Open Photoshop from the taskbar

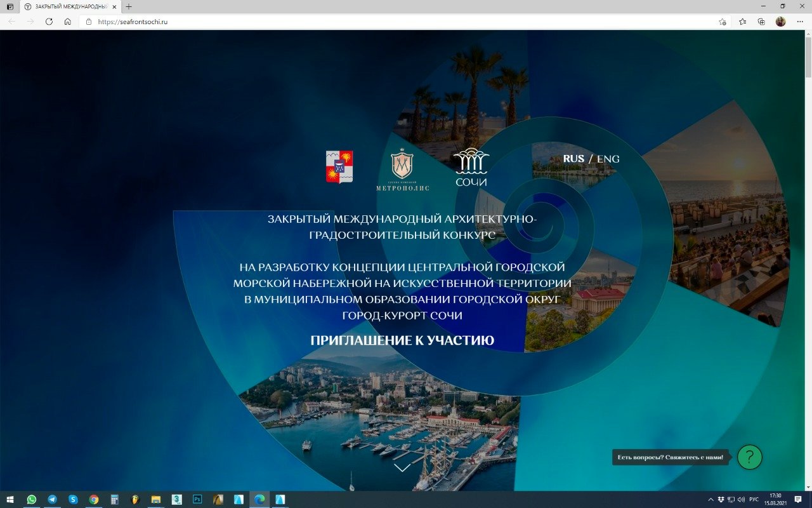pyautogui.click(x=197, y=499)
